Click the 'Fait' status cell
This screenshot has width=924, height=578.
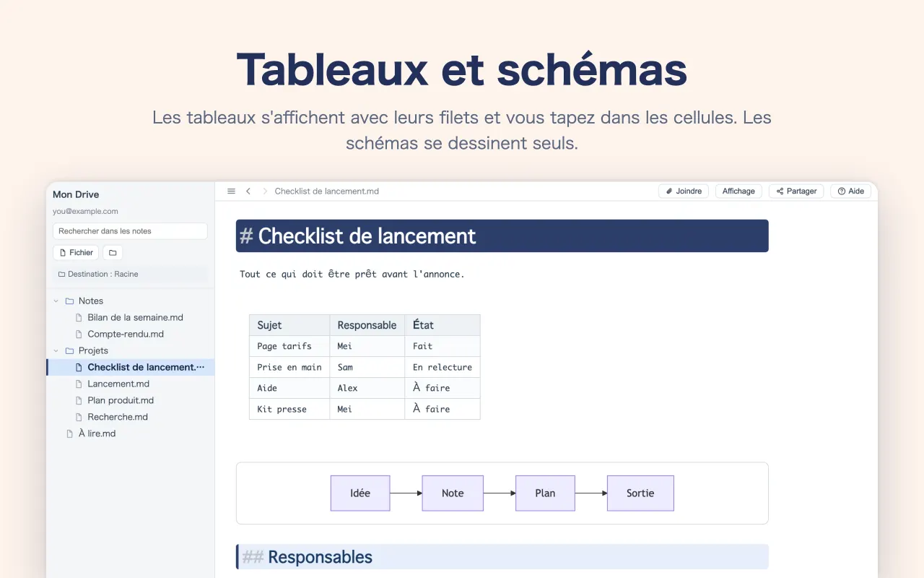point(443,346)
